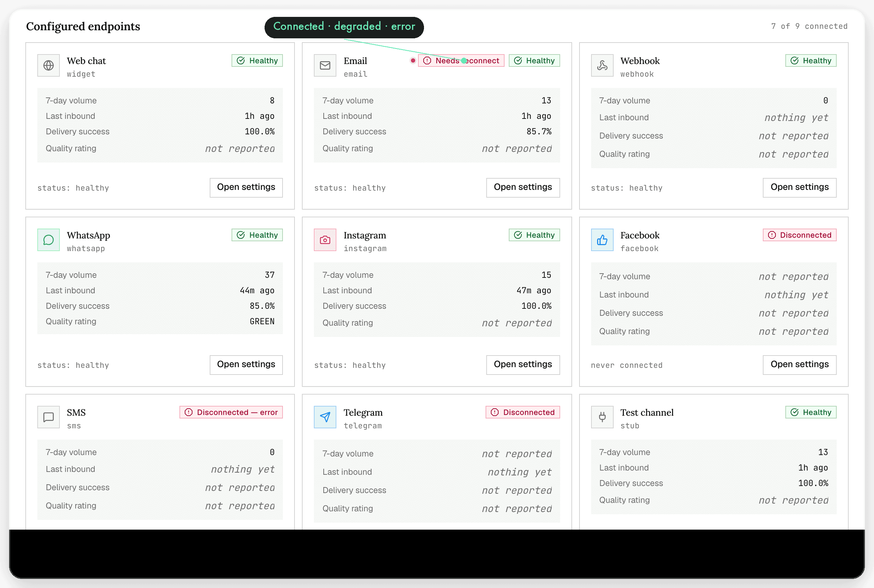Image resolution: width=874 pixels, height=588 pixels.
Task: Click the Disconnected — error badge on SMS
Action: pyautogui.click(x=231, y=413)
